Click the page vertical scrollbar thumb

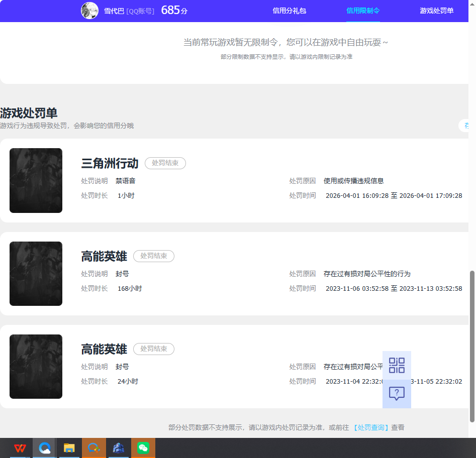[x=472, y=347]
